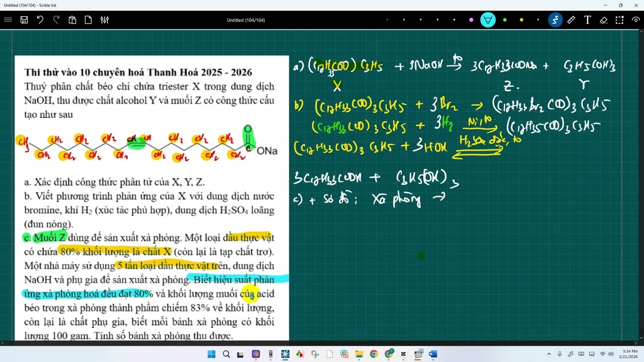Choose the cyan highlighter pen
The height and width of the screenshot is (362, 644).
point(488,20)
